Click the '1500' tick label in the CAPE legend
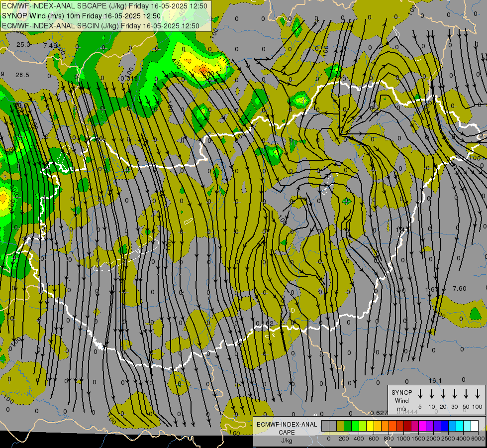The height and width of the screenshot is (448, 487). click(x=418, y=439)
